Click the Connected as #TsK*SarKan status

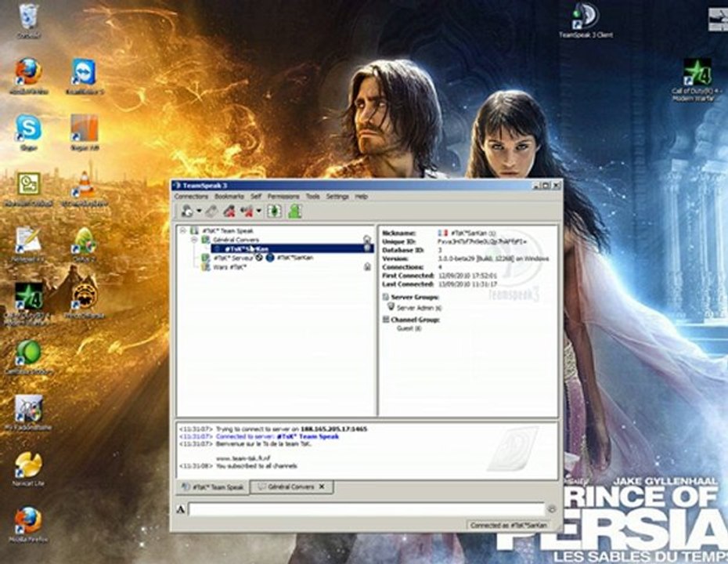(x=508, y=526)
